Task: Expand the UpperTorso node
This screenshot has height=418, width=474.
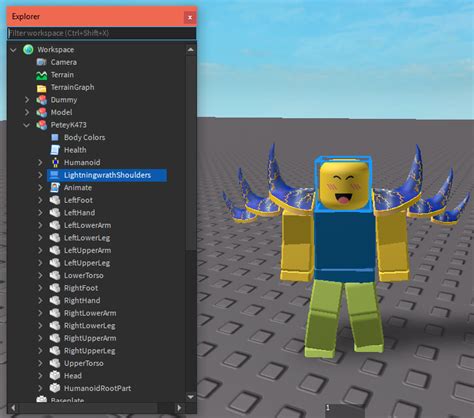Action: pyautogui.click(x=40, y=363)
